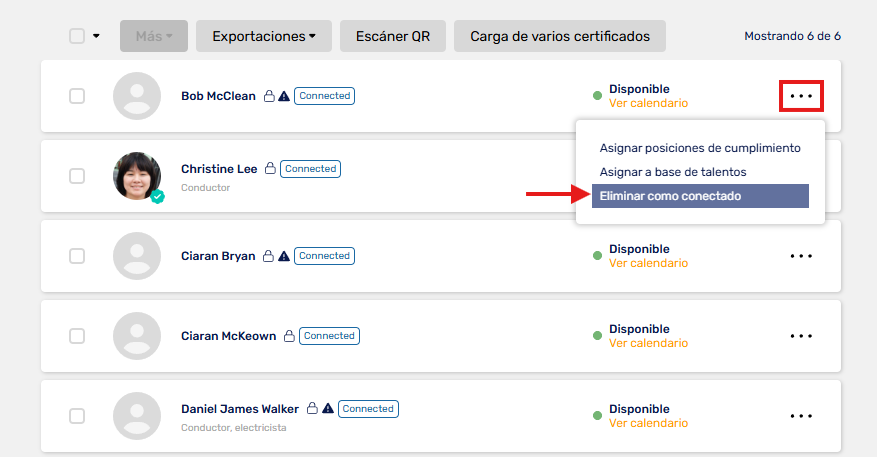The width and height of the screenshot is (877, 457).
Task: Check the box for Daniel James Walker
Action: [77, 416]
